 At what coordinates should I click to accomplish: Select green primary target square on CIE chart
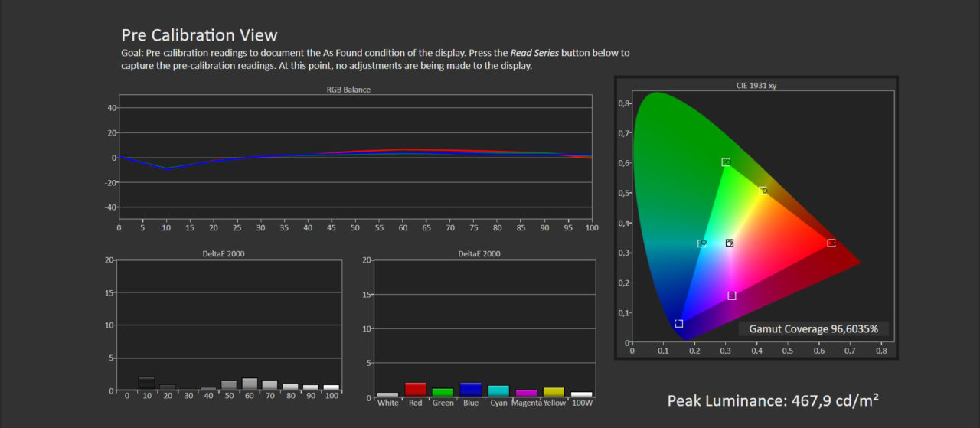(x=725, y=162)
